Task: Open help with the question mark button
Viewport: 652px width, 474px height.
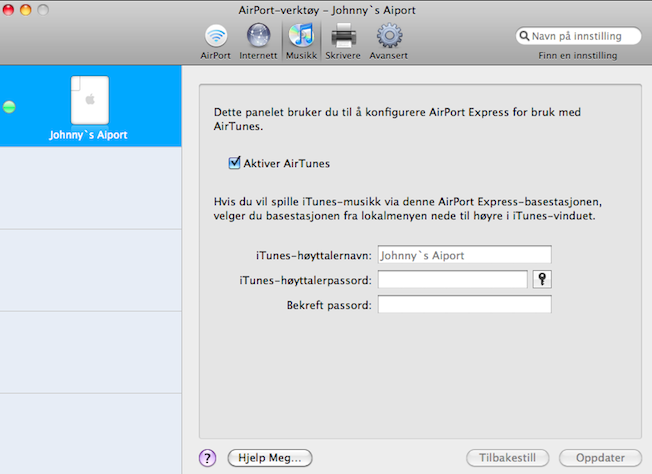Action: (207, 458)
